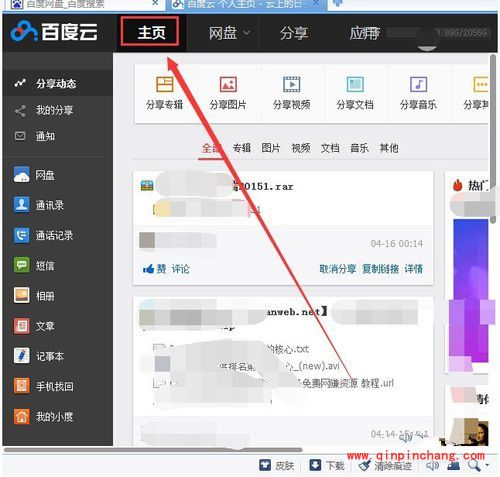Image resolution: width=500 pixels, height=477 pixels.
Task: Select the 音乐 filter tab
Action: pos(359,148)
